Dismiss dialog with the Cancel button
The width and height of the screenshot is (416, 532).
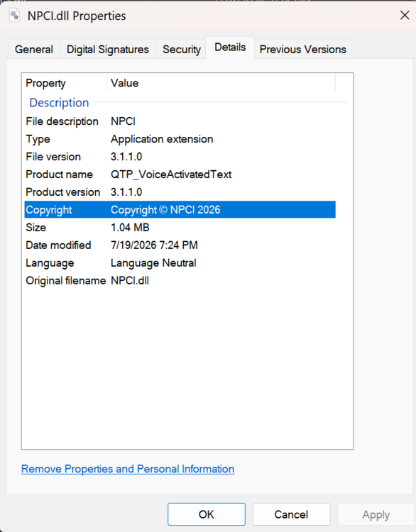click(291, 514)
